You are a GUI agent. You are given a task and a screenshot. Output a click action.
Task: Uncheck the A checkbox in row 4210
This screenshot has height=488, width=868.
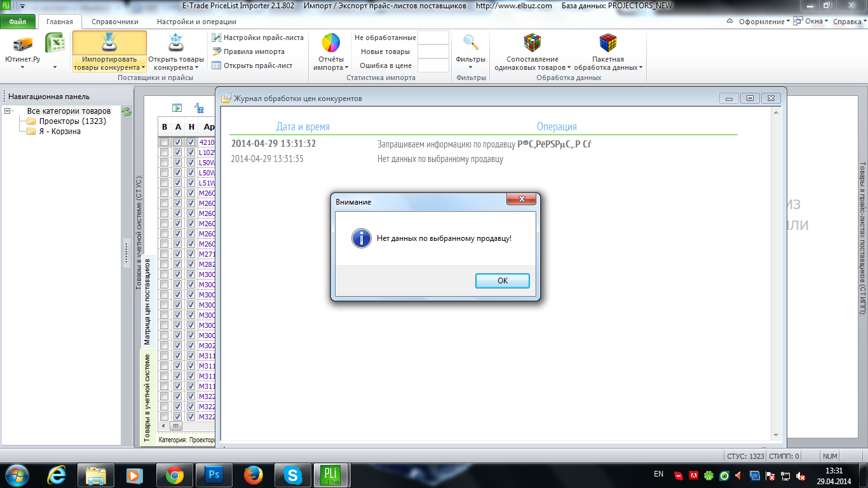pos(178,142)
